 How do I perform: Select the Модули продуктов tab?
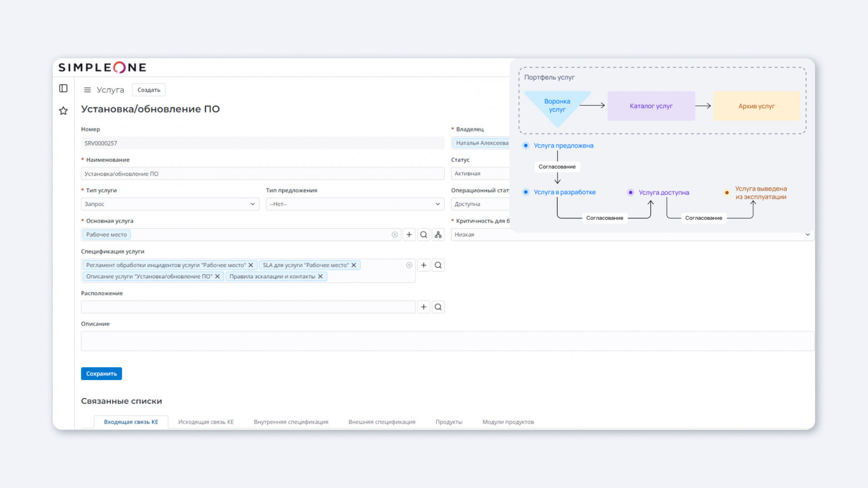508,422
